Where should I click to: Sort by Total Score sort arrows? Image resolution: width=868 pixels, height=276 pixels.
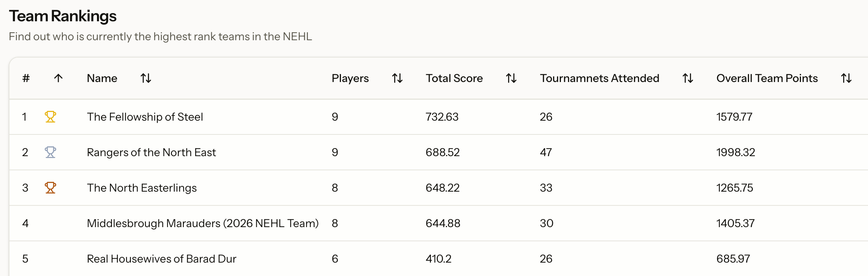[511, 78]
